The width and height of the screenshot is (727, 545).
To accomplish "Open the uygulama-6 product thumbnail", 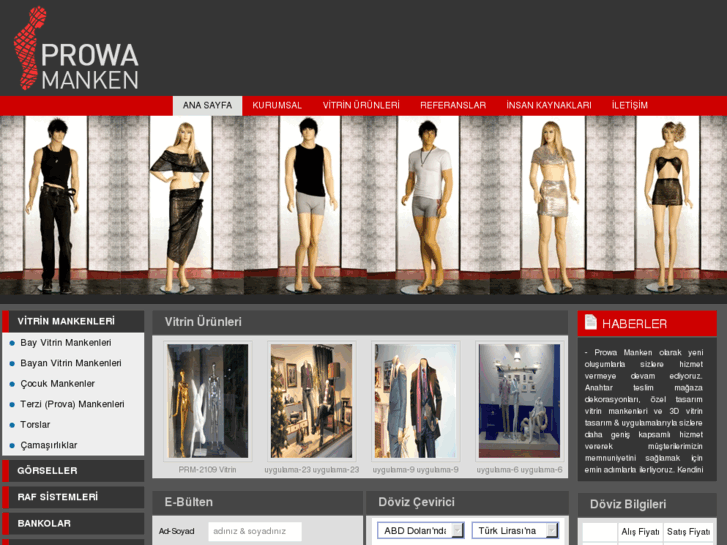I will [x=519, y=401].
